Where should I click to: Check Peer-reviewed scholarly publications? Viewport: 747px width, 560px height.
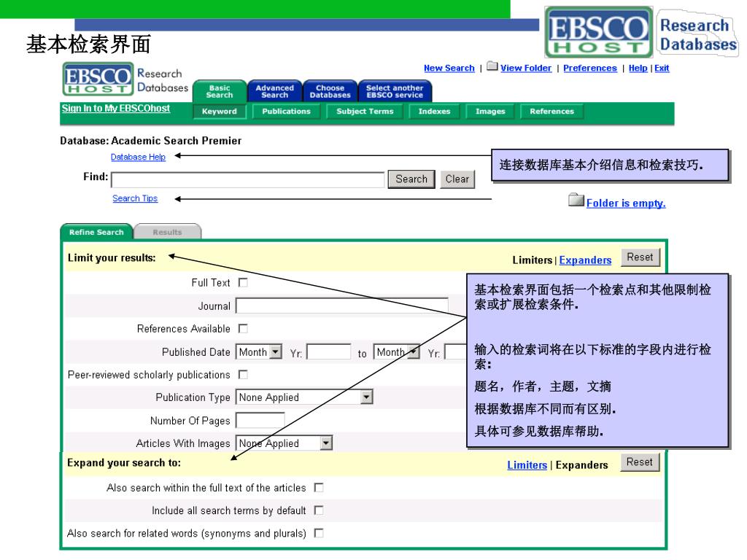click(243, 375)
